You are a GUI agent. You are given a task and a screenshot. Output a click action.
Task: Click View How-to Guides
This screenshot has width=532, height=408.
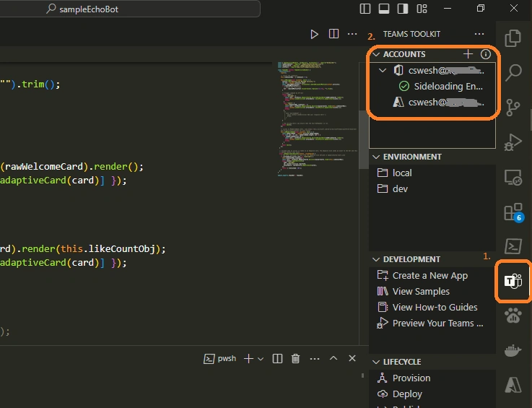[432, 307]
